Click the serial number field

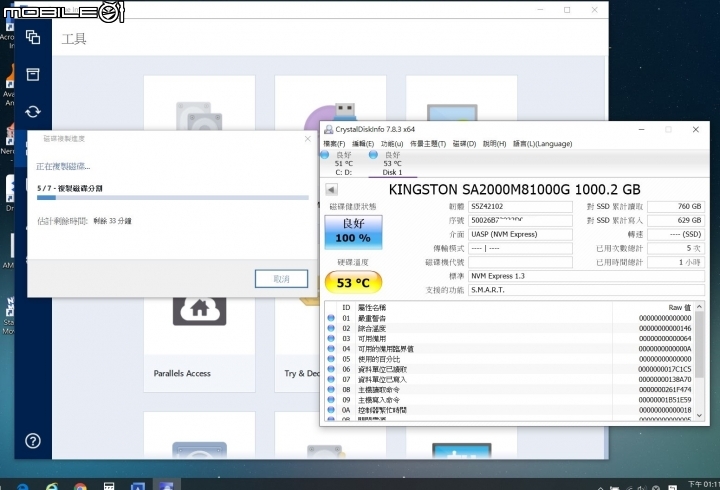pyautogui.click(x=520, y=220)
